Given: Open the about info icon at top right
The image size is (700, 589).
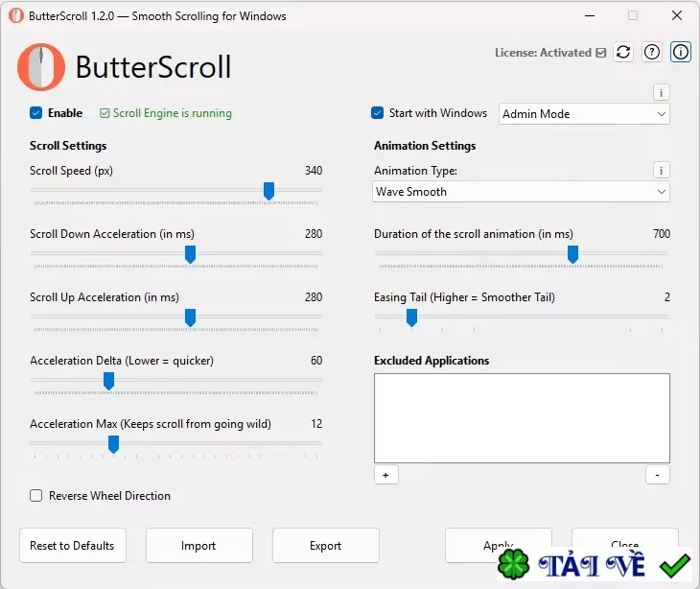Looking at the screenshot, I should [681, 52].
